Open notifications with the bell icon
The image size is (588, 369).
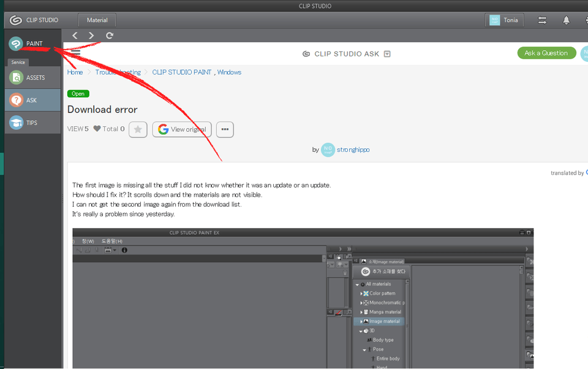pyautogui.click(x=566, y=20)
